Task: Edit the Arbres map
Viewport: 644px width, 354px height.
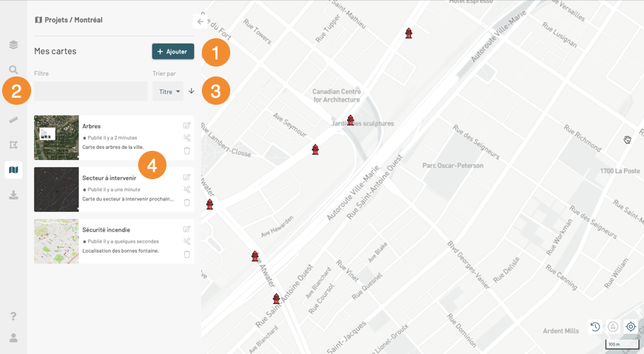Action: coord(187,126)
